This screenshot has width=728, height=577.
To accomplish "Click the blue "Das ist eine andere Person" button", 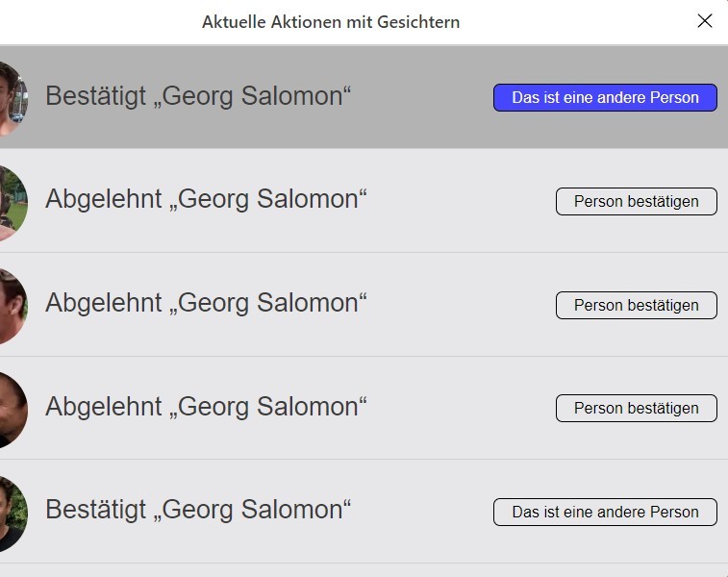I will 605,98.
